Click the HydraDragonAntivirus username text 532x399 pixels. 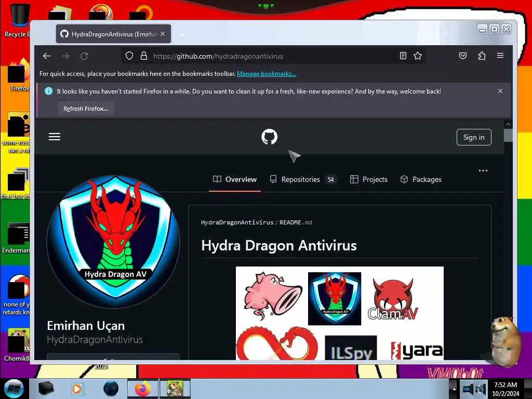(95, 340)
